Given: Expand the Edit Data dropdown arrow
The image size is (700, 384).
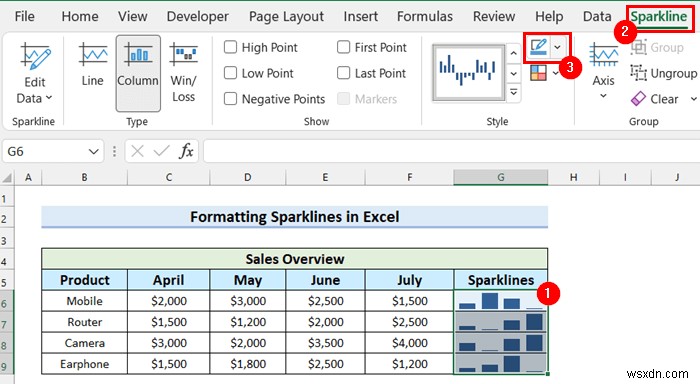Looking at the screenshot, I should (x=49, y=98).
